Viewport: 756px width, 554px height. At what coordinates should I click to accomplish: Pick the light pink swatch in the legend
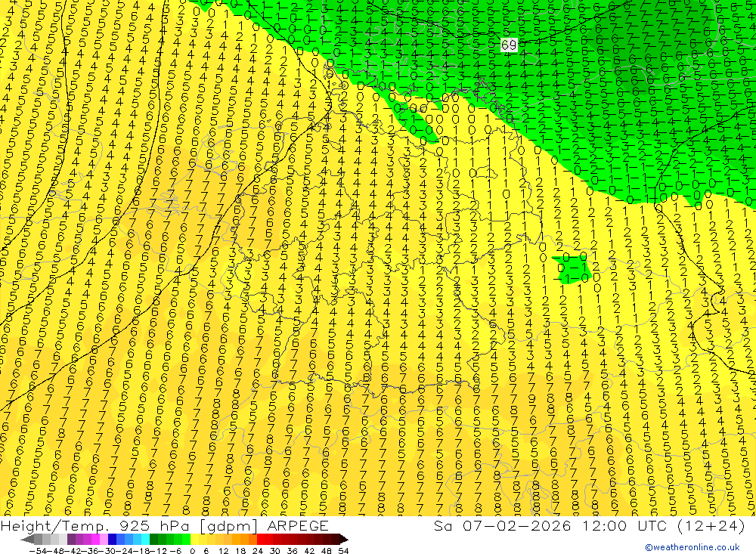[x=104, y=540]
